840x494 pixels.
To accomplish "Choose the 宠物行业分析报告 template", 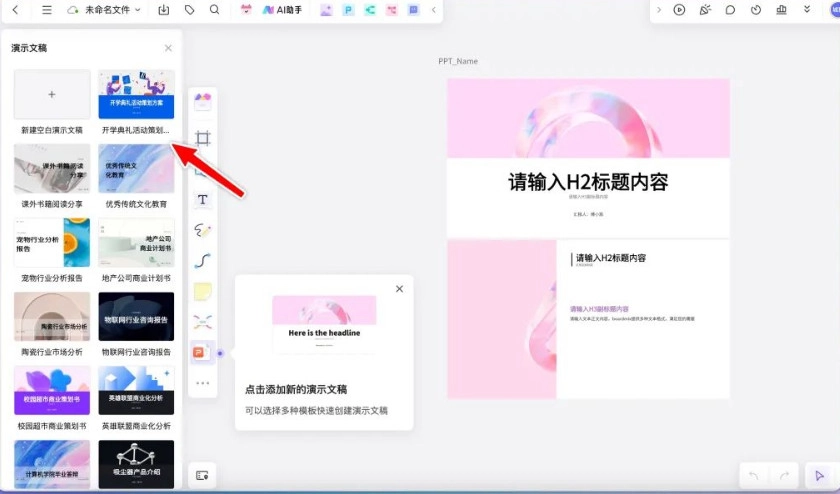I will coord(52,243).
